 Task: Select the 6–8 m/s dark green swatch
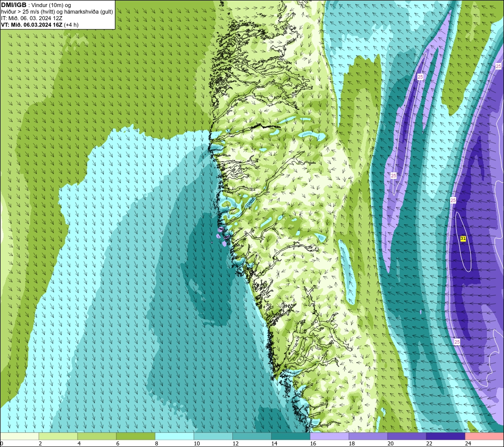(136, 436)
